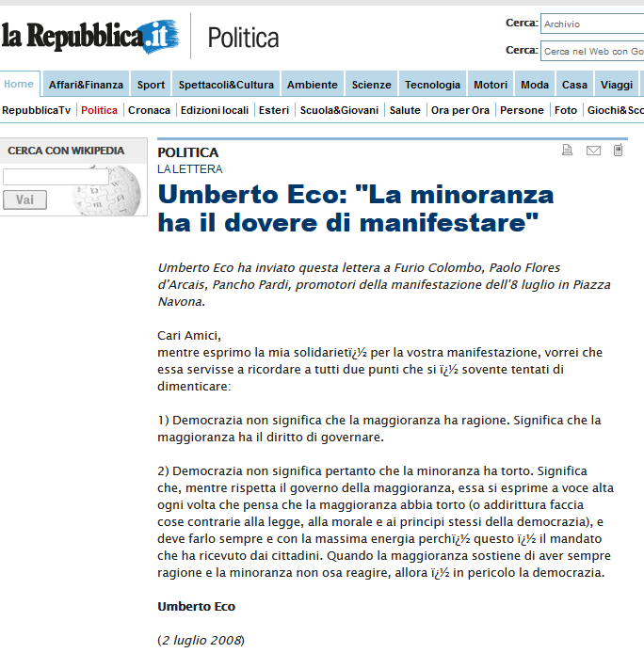Click the send to mobile icon
Viewport: 644px width, 653px height.
click(x=619, y=150)
